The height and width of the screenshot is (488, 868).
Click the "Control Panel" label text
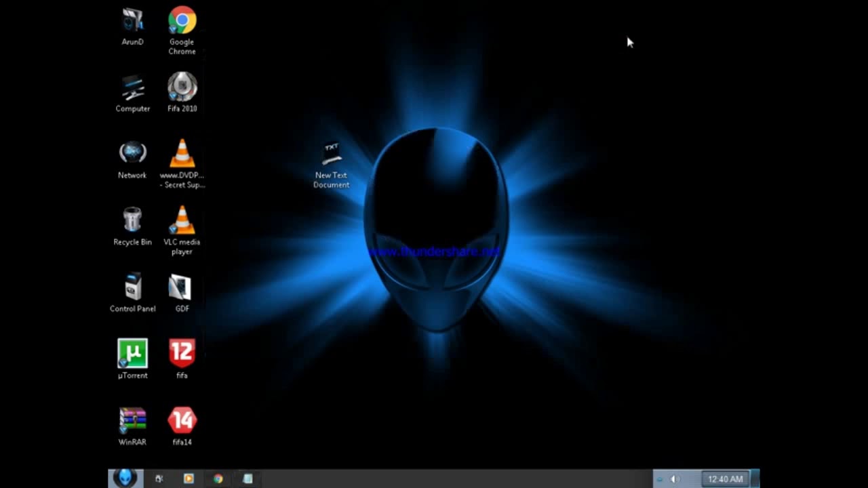click(x=132, y=308)
